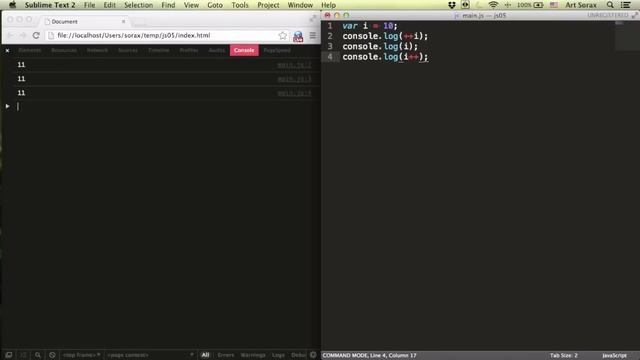640x360 pixels.
Task: Open the Tools menu
Action: 240,5
